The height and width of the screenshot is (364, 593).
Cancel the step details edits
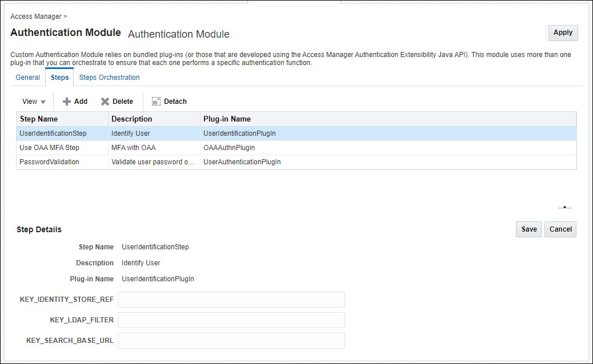(x=560, y=229)
